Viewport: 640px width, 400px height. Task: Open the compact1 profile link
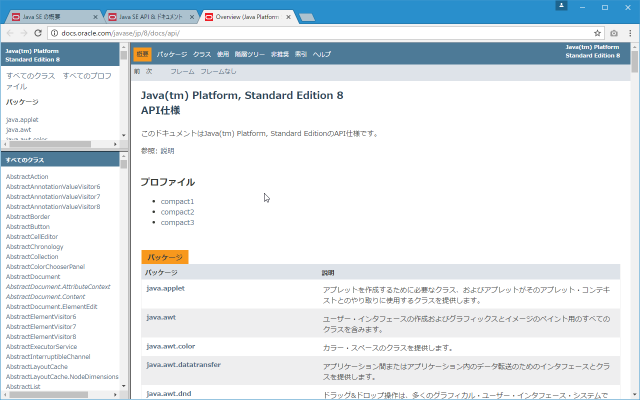[178, 201]
